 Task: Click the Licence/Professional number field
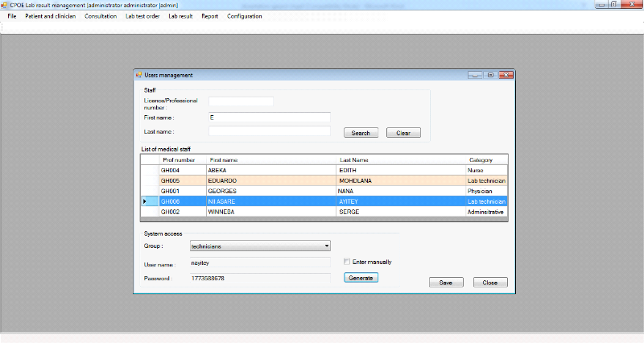[241, 101]
